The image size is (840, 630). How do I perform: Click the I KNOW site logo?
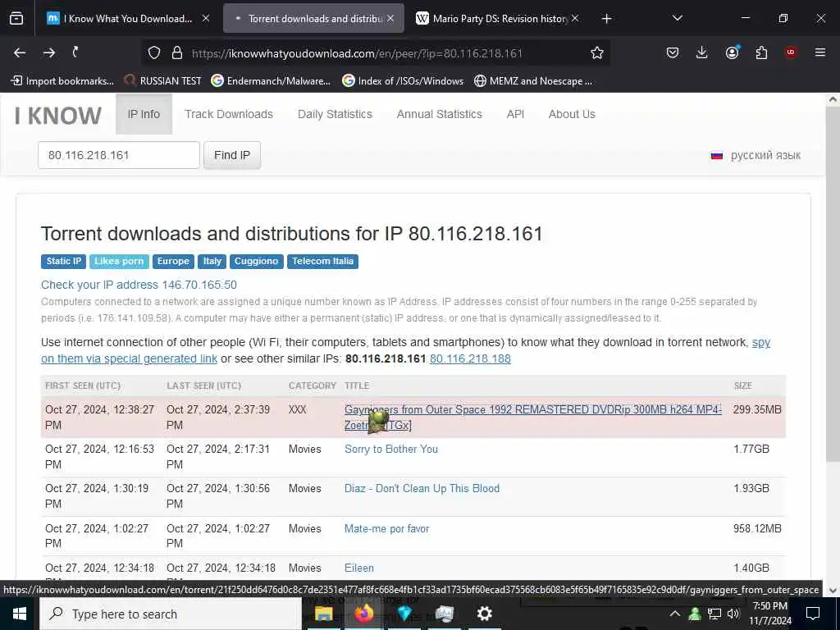58,115
